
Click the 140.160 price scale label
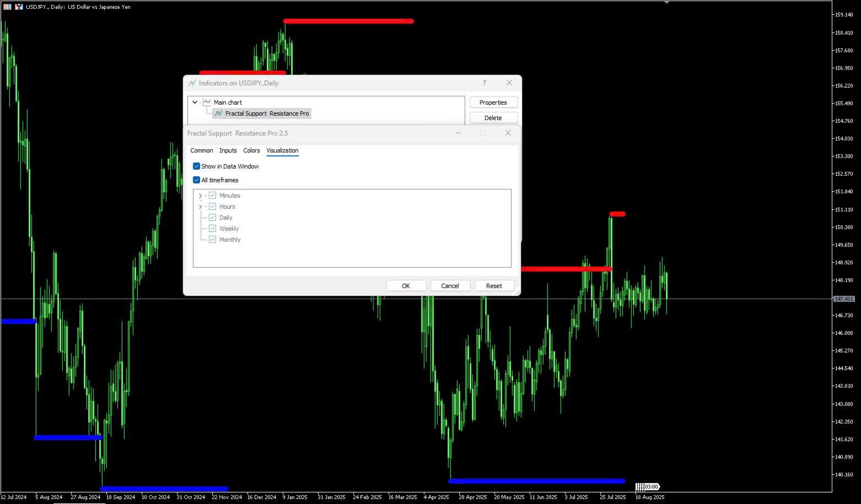(x=844, y=474)
